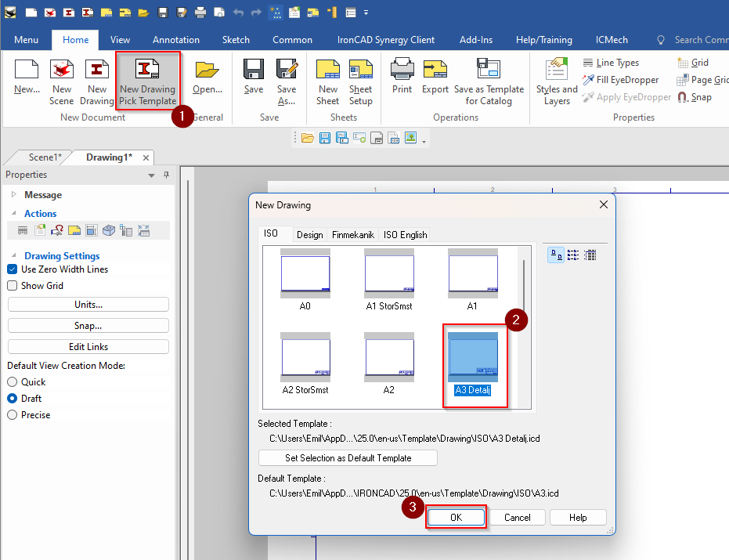729x560 pixels.
Task: Pin the Properties panel
Action: (167, 175)
